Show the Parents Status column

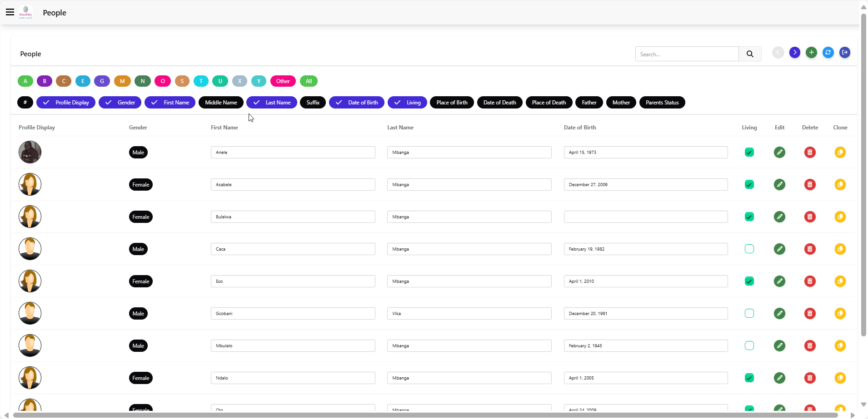click(x=662, y=103)
